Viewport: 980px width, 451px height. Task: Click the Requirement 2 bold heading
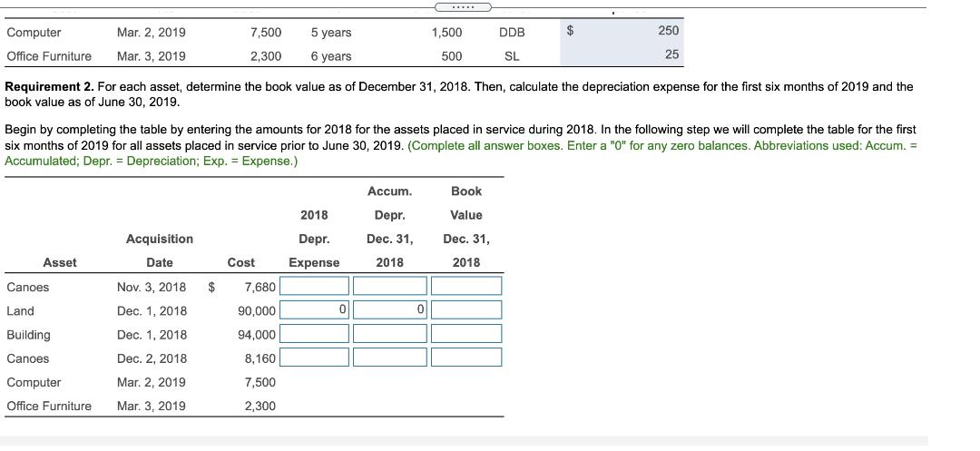pos(49,87)
